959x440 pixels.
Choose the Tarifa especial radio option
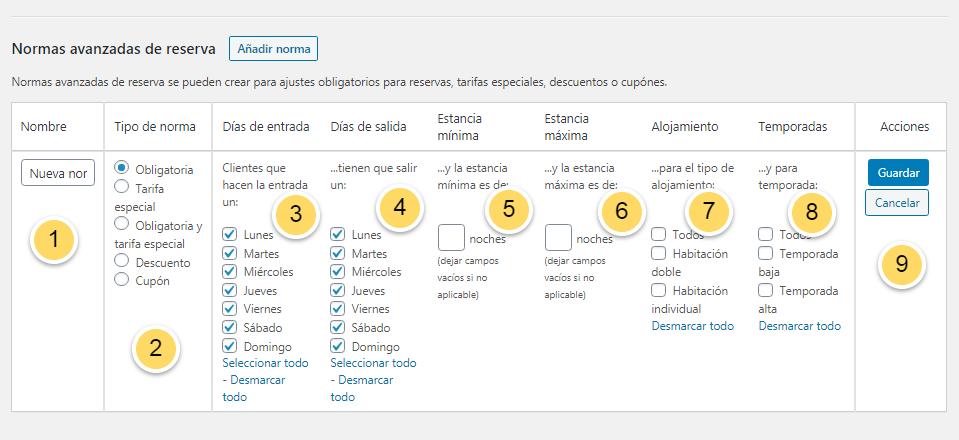pyautogui.click(x=122, y=185)
